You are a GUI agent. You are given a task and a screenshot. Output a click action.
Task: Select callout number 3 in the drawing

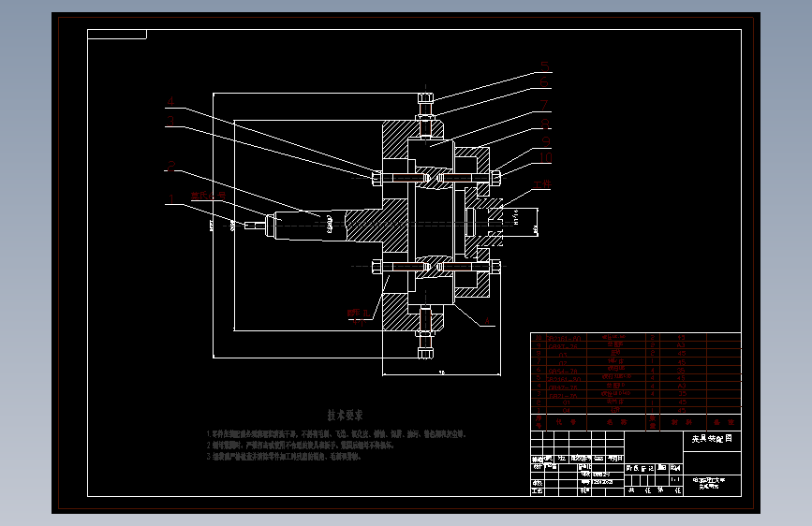pos(170,121)
